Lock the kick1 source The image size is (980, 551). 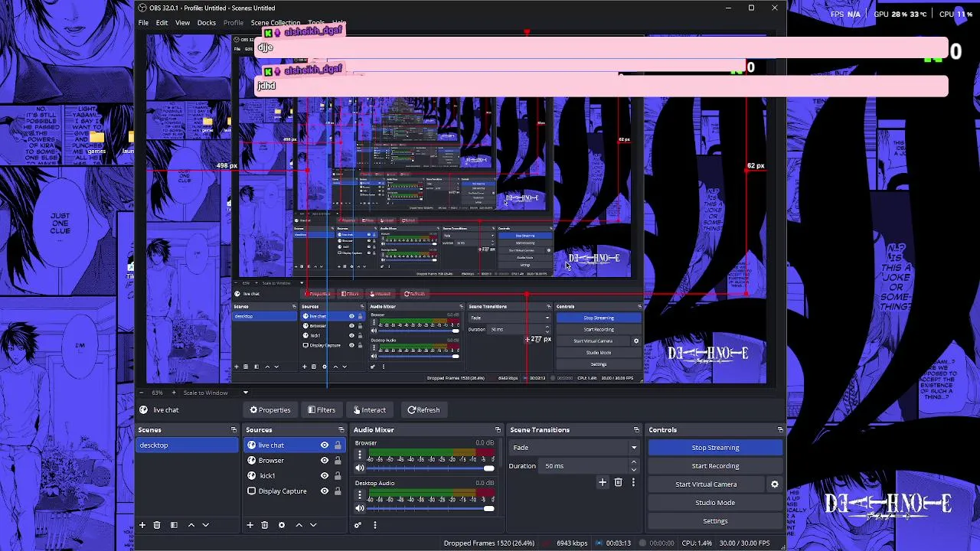click(x=338, y=476)
